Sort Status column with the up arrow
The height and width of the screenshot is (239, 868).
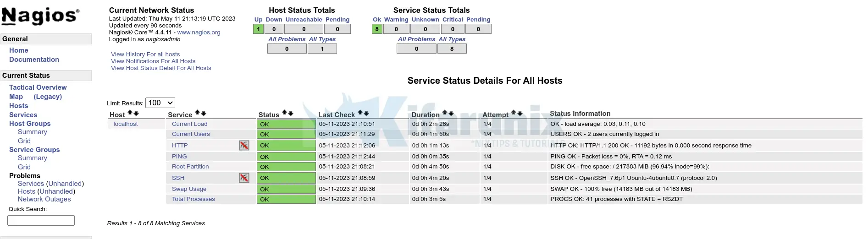[284, 113]
